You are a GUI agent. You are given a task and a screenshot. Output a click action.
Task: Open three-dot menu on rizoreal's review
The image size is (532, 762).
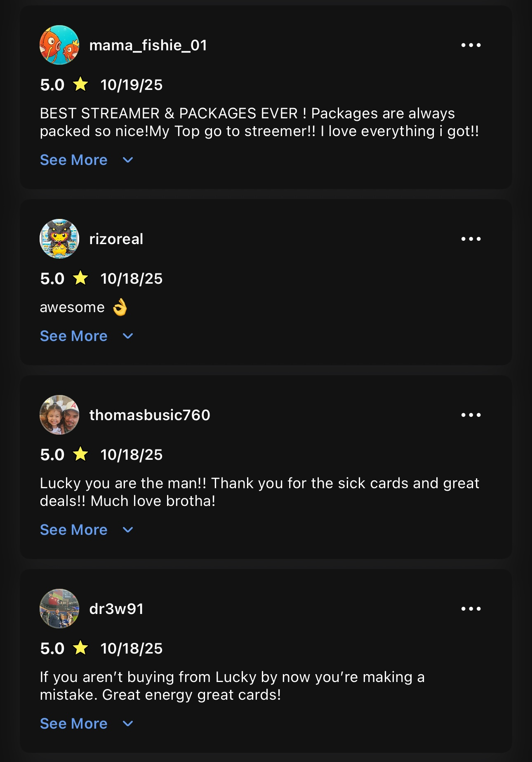pyautogui.click(x=471, y=239)
